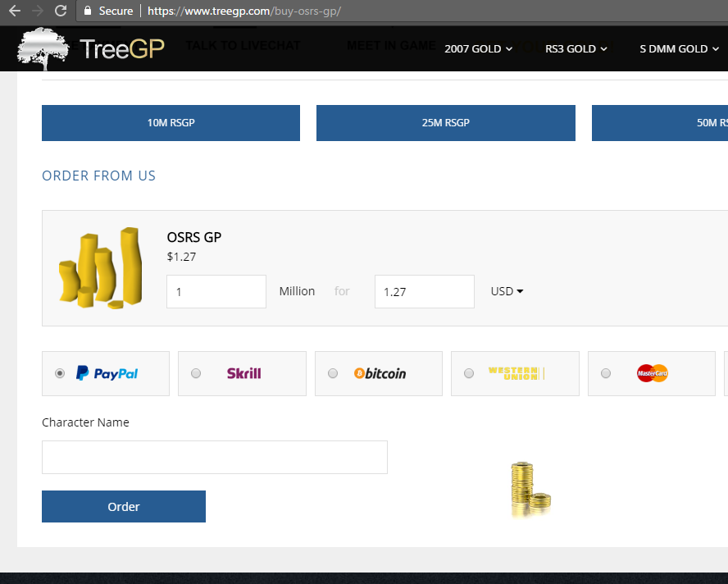Expand the 2007 GOLD menu
The height and width of the screenshot is (584, 728).
pyautogui.click(x=478, y=48)
